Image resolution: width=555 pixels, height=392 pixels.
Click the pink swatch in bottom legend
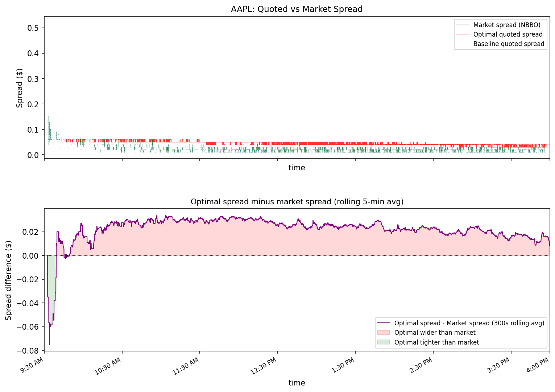pos(384,333)
